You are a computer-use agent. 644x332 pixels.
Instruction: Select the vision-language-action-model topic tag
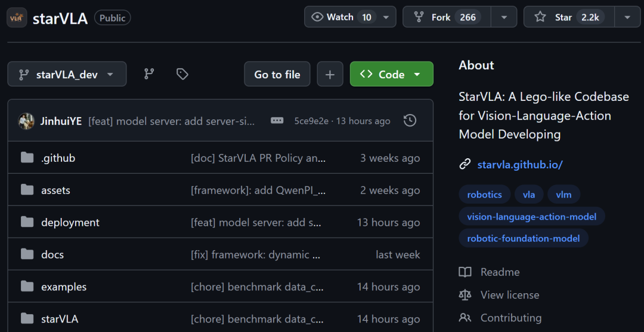pyautogui.click(x=531, y=216)
